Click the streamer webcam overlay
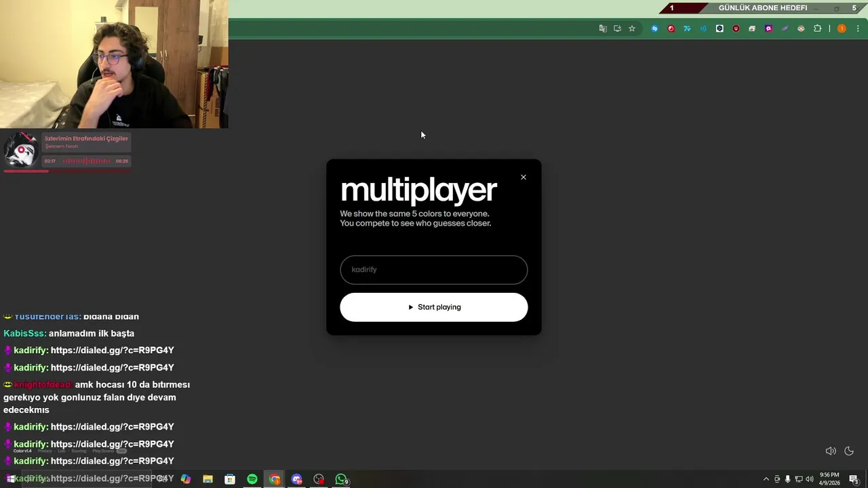Screen dimensions: 868x488 point(114,64)
